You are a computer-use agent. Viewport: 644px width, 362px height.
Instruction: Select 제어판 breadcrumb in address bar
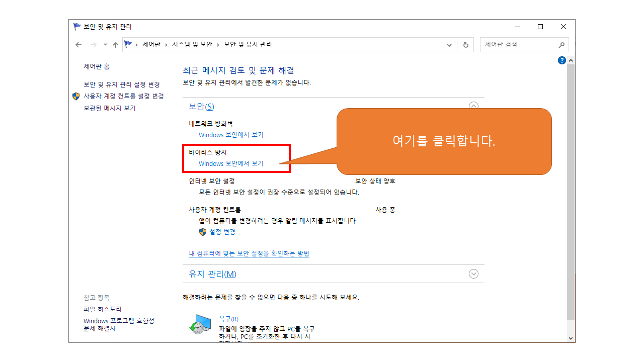(x=151, y=45)
